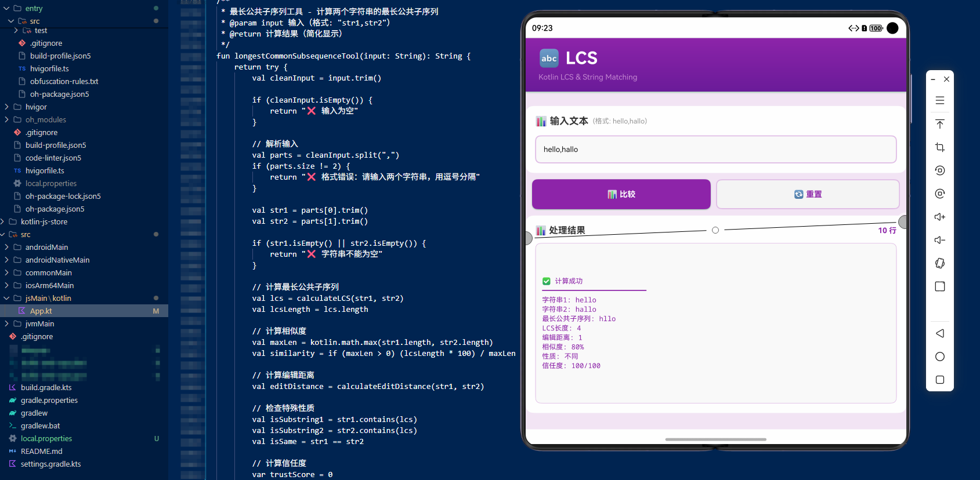Click the gradle icon of gradle.properties
Image resolution: width=980 pixels, height=480 pixels.
click(13, 400)
